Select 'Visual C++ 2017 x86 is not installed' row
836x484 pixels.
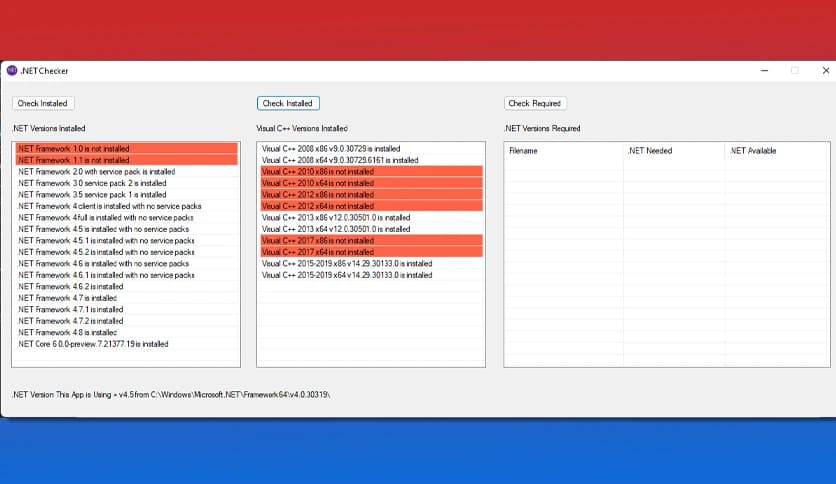(x=372, y=240)
